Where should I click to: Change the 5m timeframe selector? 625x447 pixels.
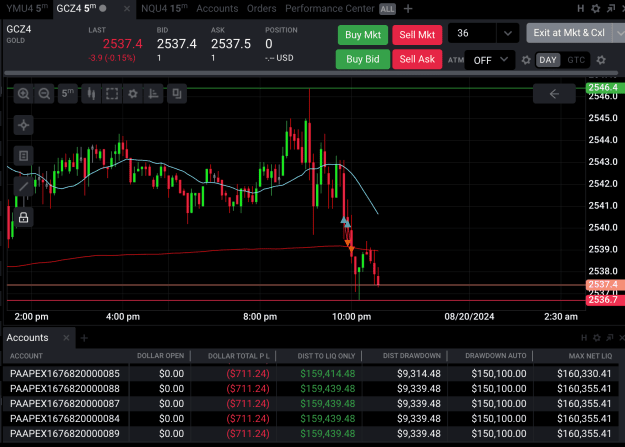pyautogui.click(x=68, y=94)
